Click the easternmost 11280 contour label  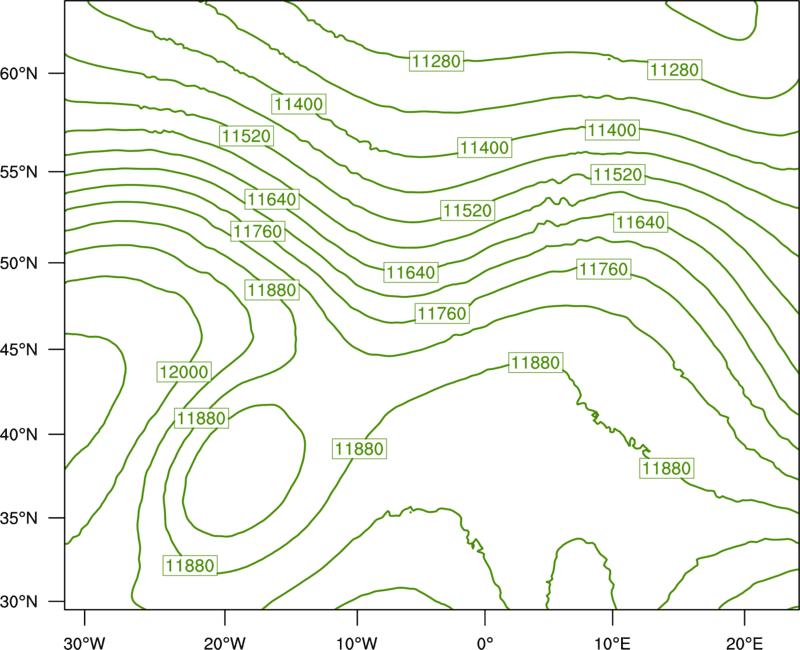coord(674,69)
